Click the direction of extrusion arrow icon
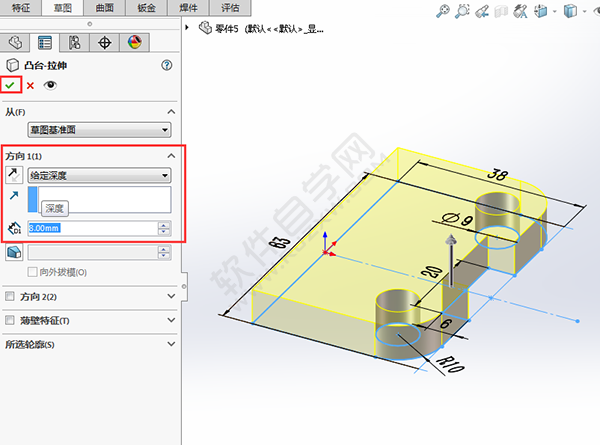The image size is (600, 445). click(x=14, y=196)
